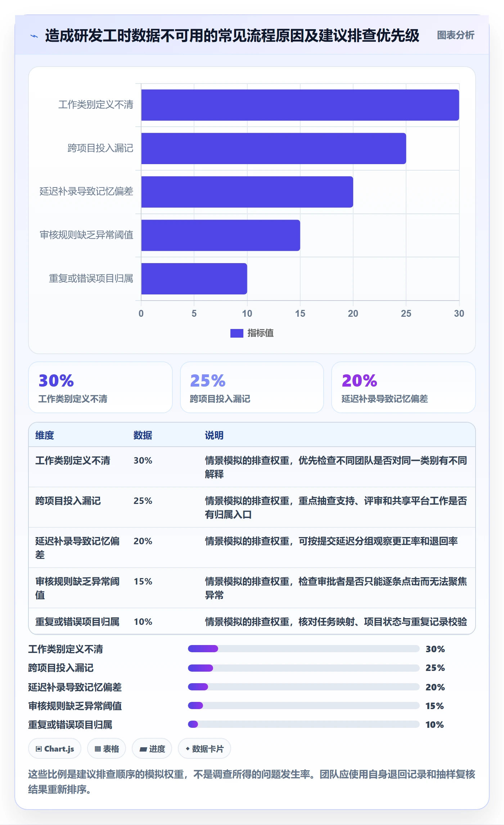Select the 进度 tag chip
The image size is (504, 825).
pos(152,749)
